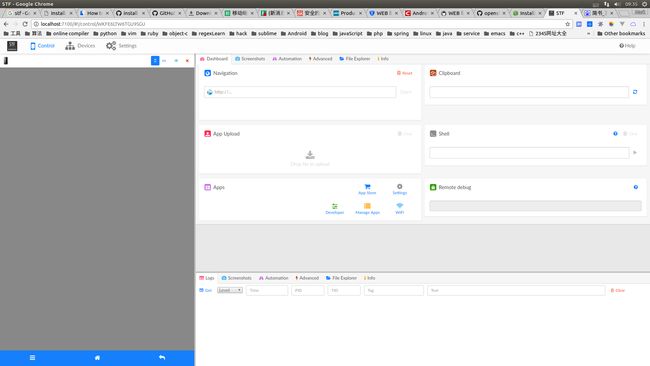Click the Clipboard text field
Image resolution: width=650 pixels, height=366 pixels.
click(529, 92)
